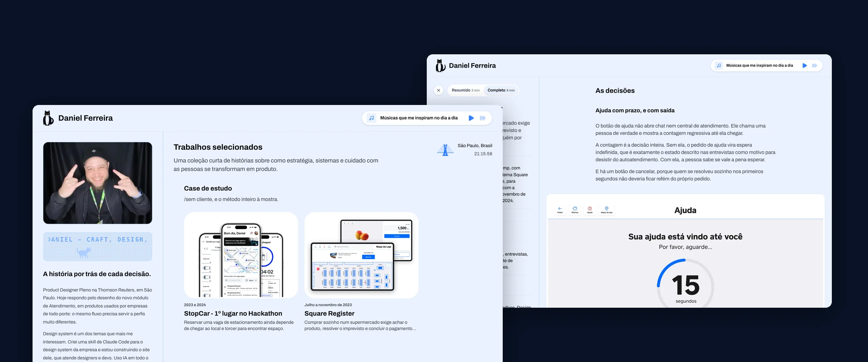868x362 pixels.
Task: Click 'Julho a novembro de 2023' label
Action: [328, 305]
